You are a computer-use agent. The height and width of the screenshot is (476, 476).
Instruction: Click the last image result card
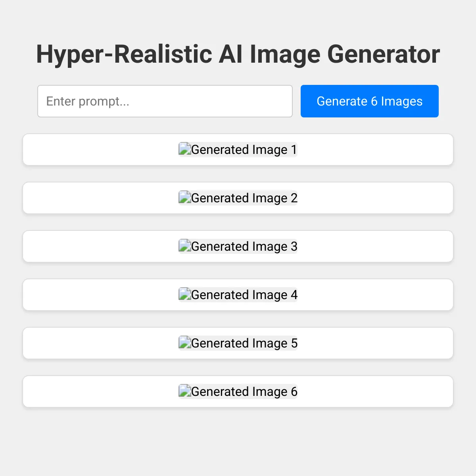[x=238, y=392]
